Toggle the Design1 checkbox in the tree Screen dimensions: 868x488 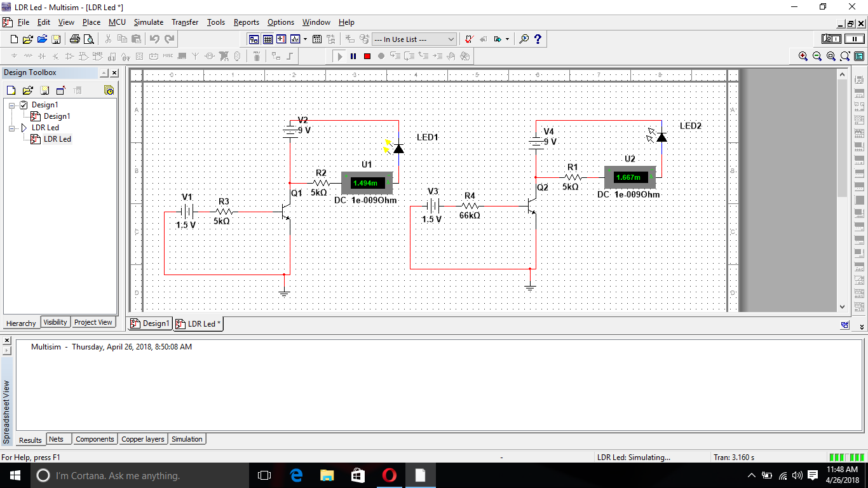[24, 105]
